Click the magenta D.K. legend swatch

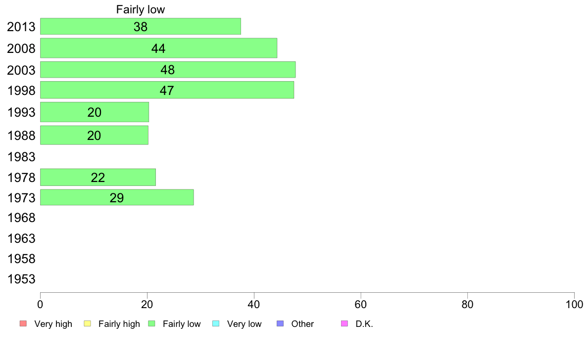pos(344,324)
